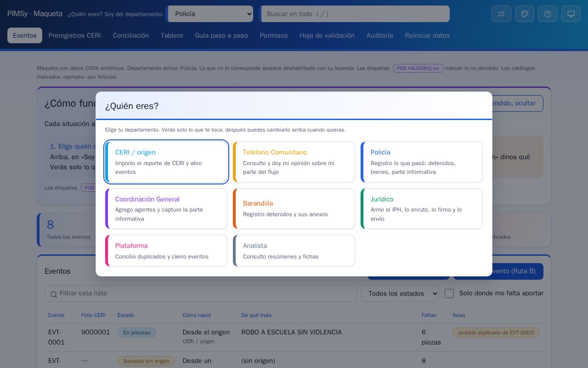Image resolution: width=588 pixels, height=368 pixels.
Task: Switch to the Permisos tab
Action: pyautogui.click(x=274, y=35)
